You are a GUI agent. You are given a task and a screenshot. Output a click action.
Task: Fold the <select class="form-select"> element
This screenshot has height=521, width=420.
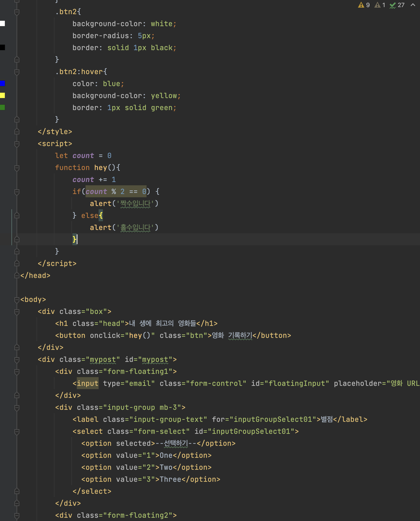pyautogui.click(x=17, y=432)
